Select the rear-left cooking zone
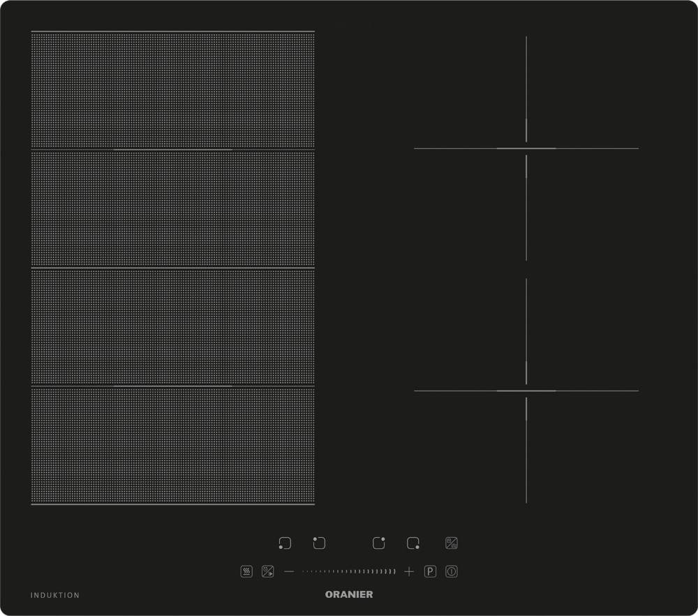 click(319, 543)
